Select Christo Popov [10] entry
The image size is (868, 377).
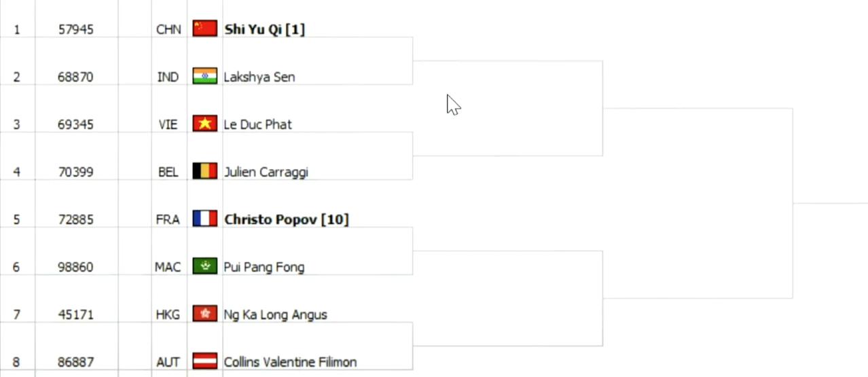(x=286, y=219)
